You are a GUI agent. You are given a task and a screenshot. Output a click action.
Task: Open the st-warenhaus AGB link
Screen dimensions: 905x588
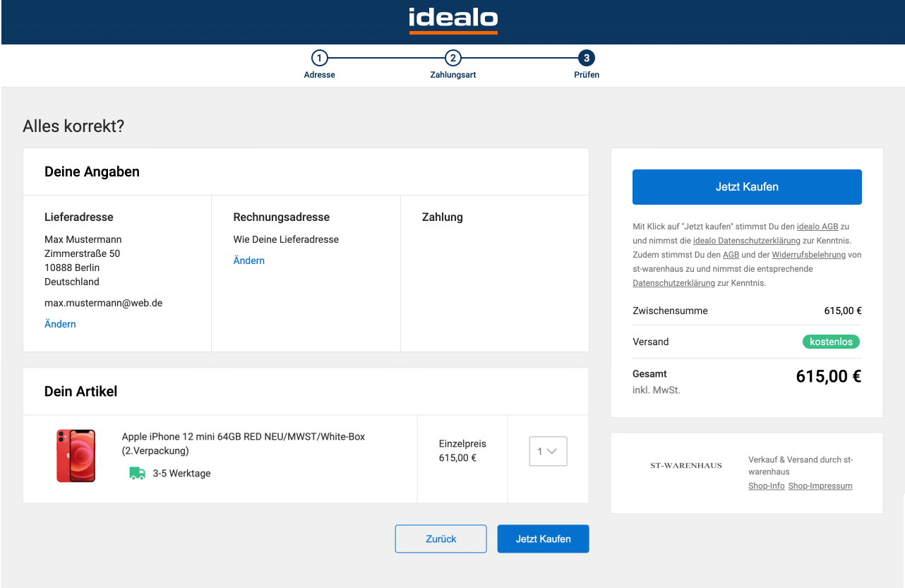tap(731, 255)
